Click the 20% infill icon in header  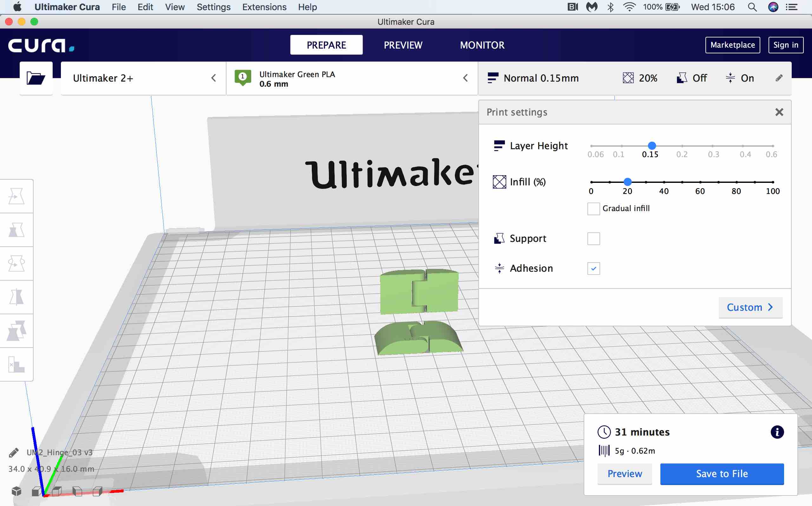pyautogui.click(x=628, y=78)
